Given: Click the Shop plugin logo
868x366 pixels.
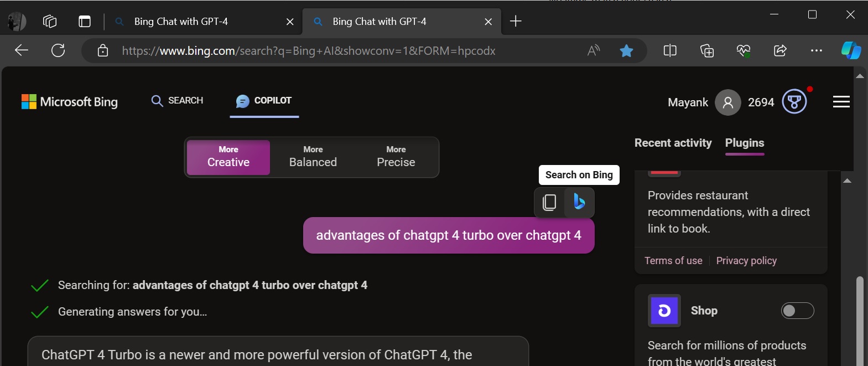Looking at the screenshot, I should tap(664, 311).
